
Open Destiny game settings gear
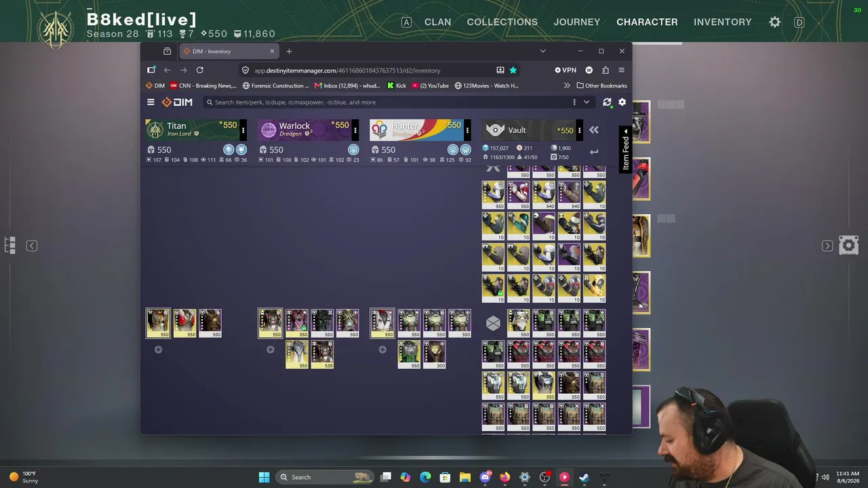(775, 22)
